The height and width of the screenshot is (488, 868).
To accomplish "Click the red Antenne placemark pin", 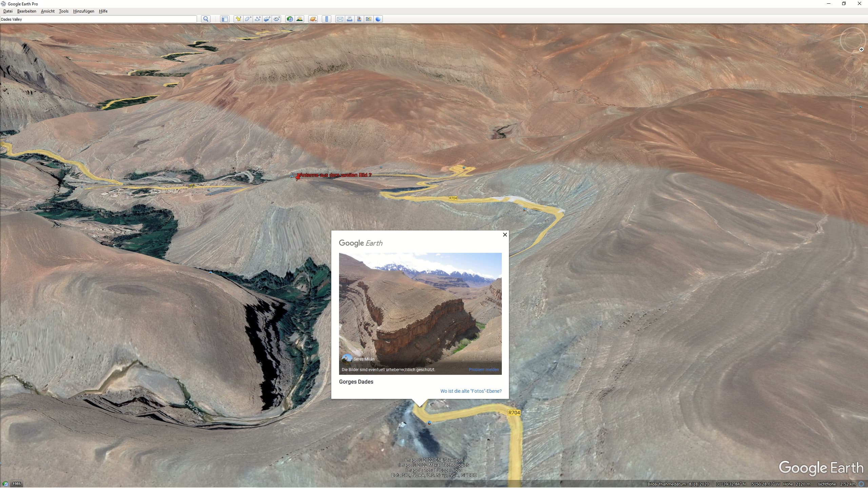I will click(x=298, y=177).
